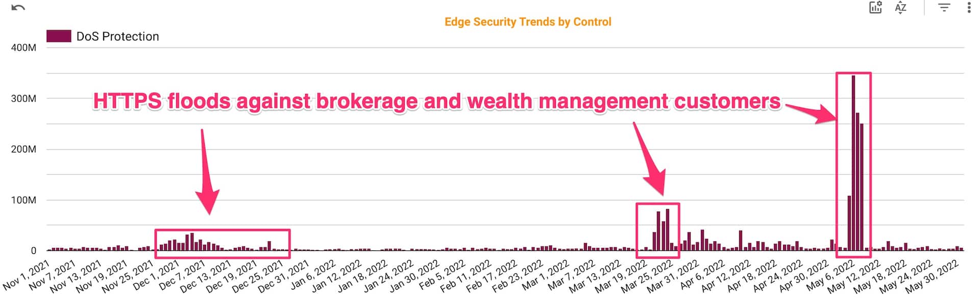The image size is (980, 305).
Task: Select the 100M y-axis label
Action: click(23, 200)
